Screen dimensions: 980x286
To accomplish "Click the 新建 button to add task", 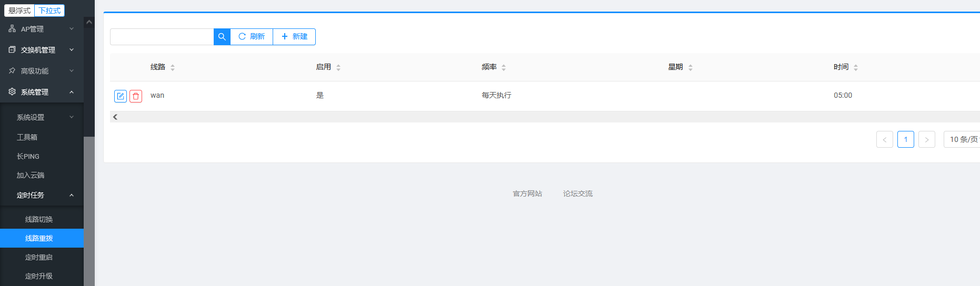I will tap(294, 37).
